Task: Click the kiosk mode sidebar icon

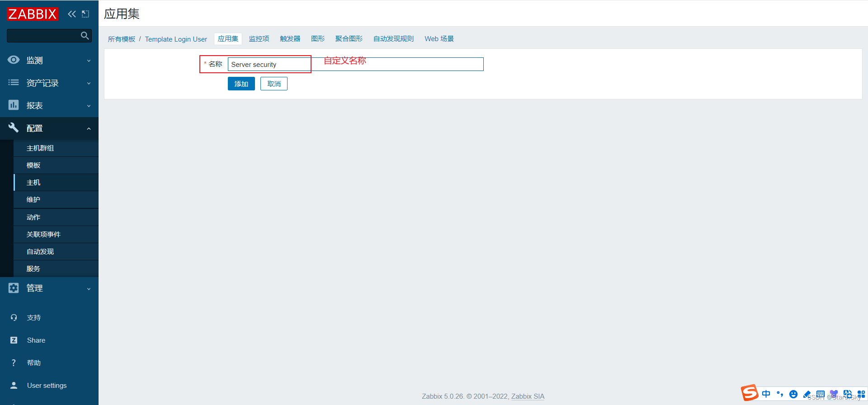Action: pyautogui.click(x=85, y=14)
